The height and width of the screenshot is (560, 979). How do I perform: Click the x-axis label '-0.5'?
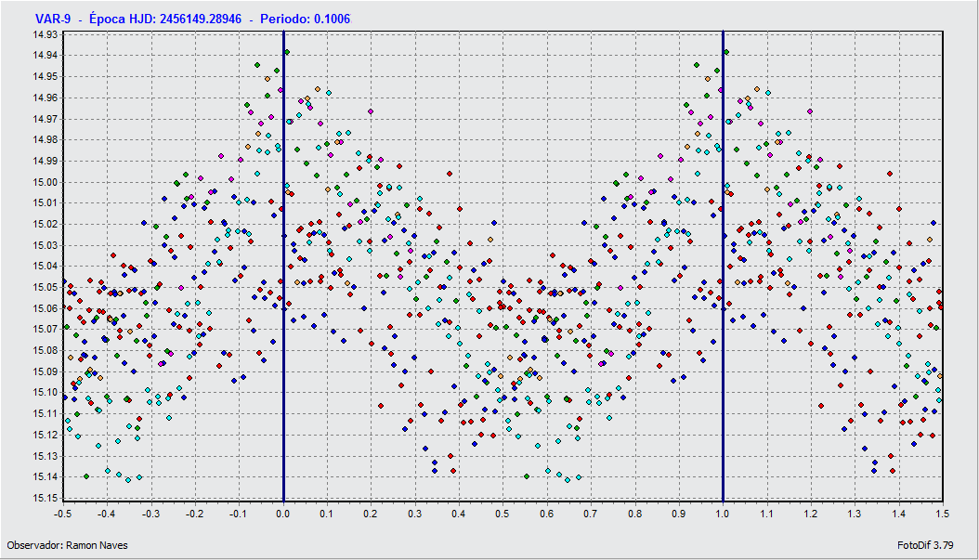(x=62, y=514)
